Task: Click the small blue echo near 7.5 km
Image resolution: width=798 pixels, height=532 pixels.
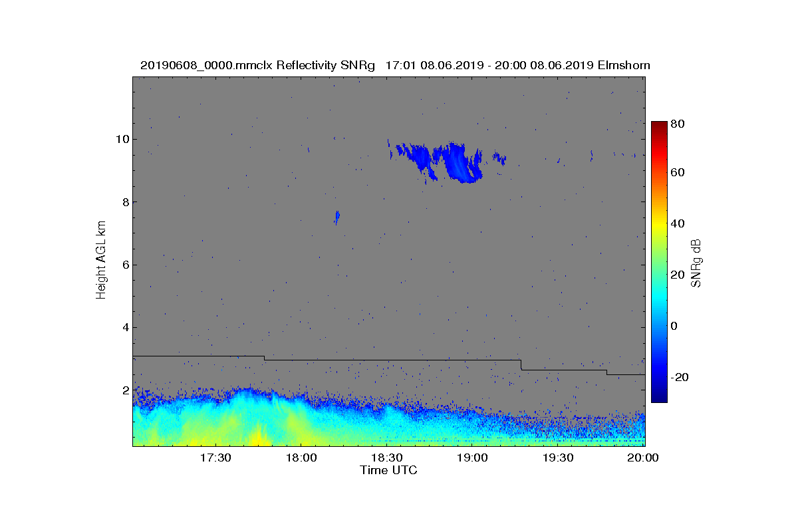Action: (337, 217)
